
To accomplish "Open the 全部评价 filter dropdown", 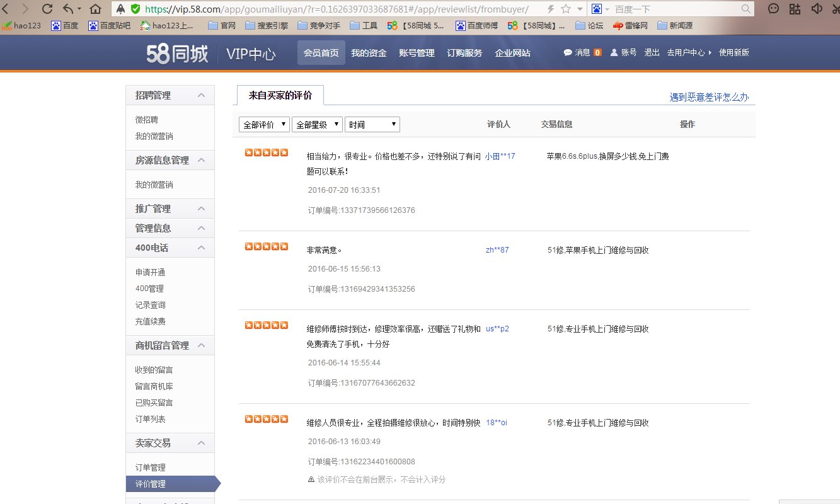I will click(x=264, y=124).
